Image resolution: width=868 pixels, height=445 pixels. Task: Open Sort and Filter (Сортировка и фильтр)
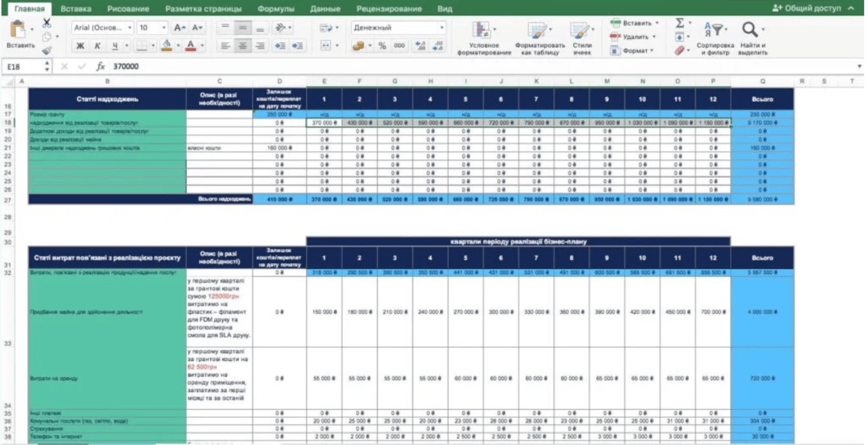[x=715, y=38]
